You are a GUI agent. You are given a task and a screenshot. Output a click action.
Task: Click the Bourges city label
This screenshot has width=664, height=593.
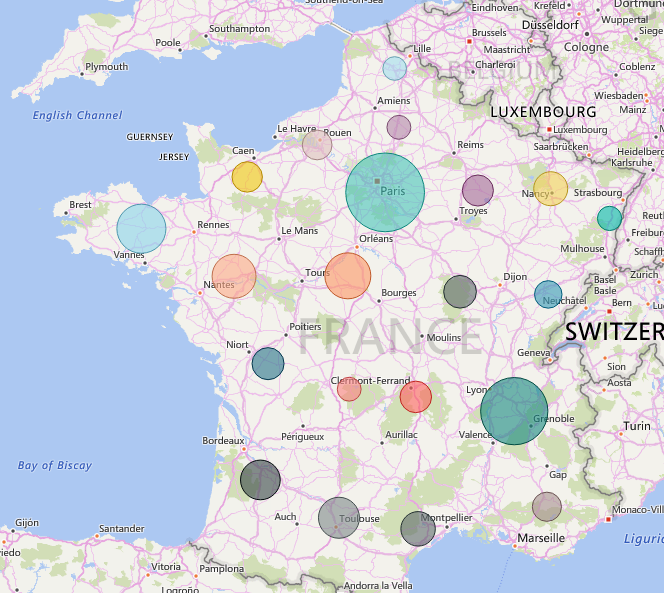[x=399, y=293]
